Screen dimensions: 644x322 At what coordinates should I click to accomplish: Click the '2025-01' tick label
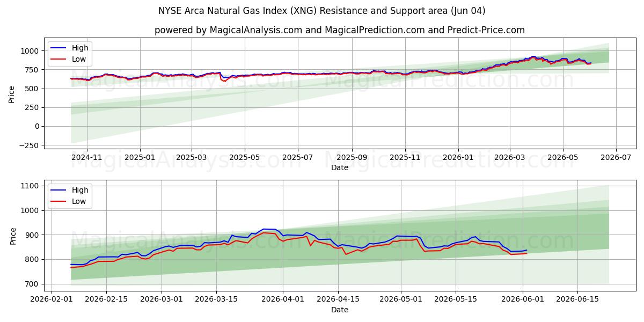140,157
